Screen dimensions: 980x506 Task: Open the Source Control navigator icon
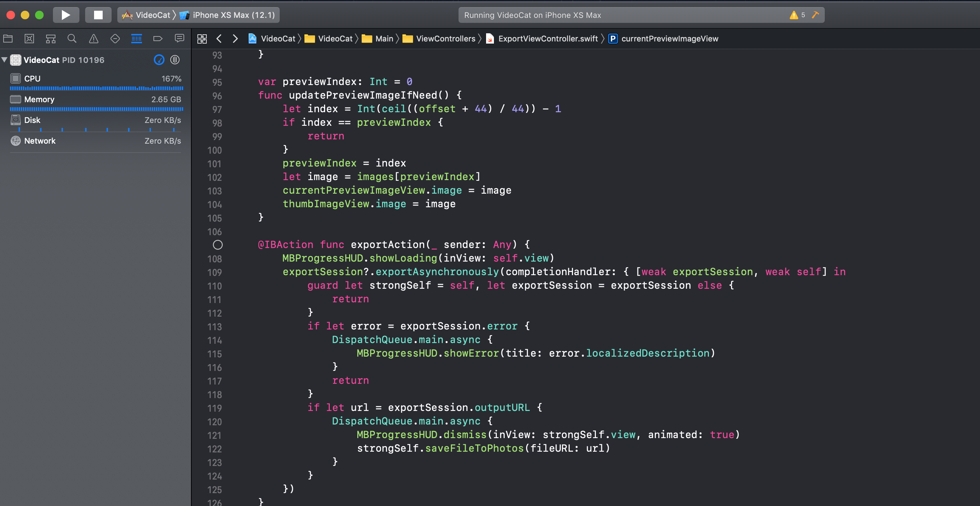pyautogui.click(x=29, y=38)
